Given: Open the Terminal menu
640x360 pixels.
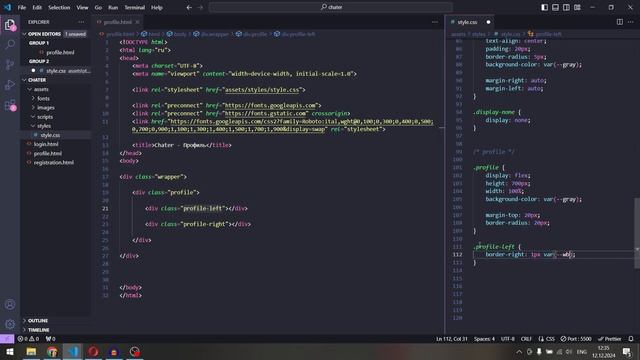Looking at the screenshot, I should (x=135, y=7).
